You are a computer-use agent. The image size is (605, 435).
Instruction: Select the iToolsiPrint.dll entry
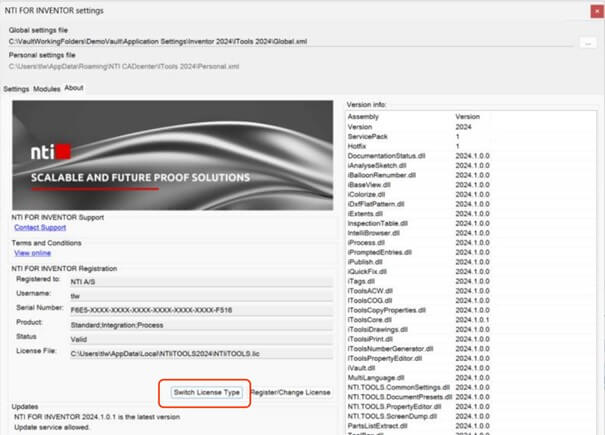tap(471, 339)
